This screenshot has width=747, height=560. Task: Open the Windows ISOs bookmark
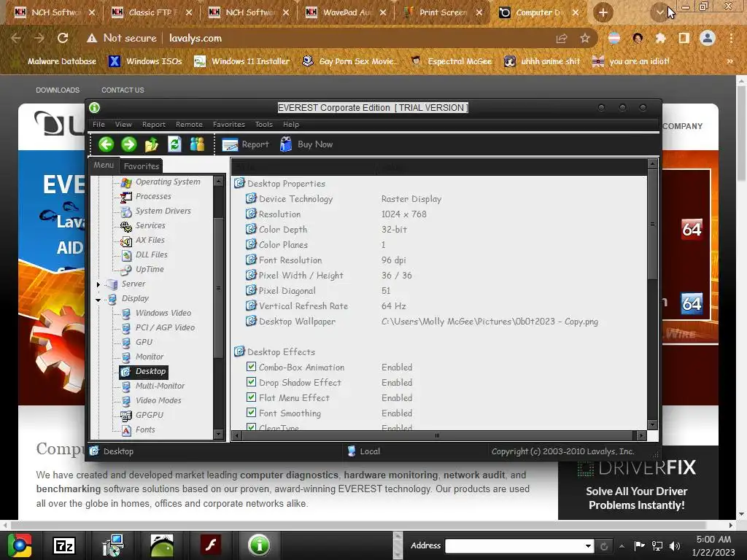pos(146,61)
